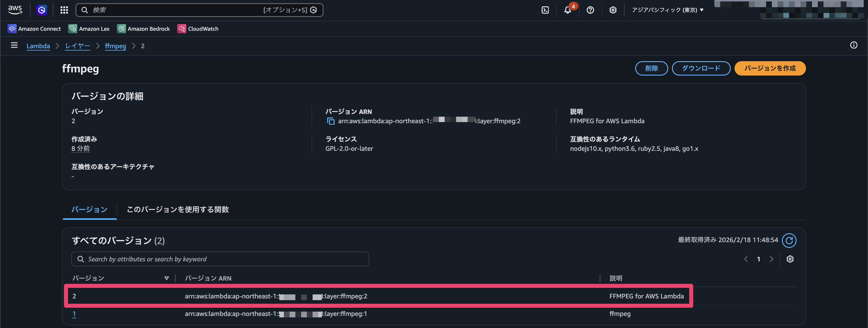Select the バージョン tab
The width and height of the screenshot is (868, 328).
(89, 209)
